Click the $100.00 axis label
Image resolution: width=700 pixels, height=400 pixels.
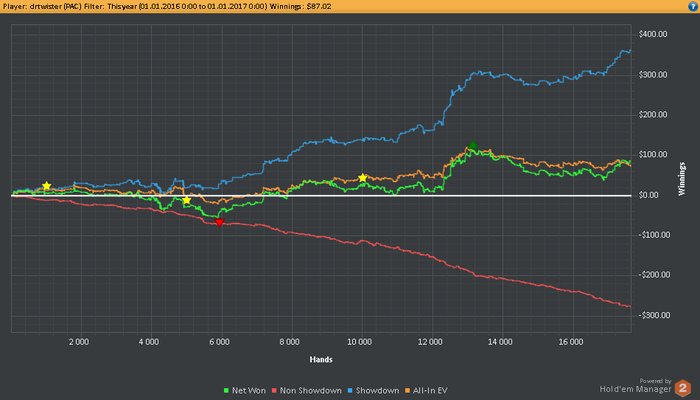[653, 154]
